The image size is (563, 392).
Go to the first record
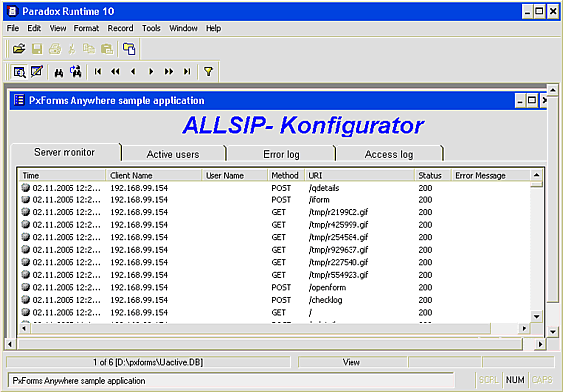pos(97,72)
